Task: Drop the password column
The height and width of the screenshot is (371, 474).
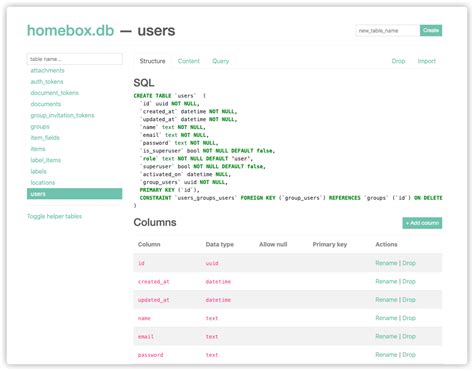Action: coord(409,355)
